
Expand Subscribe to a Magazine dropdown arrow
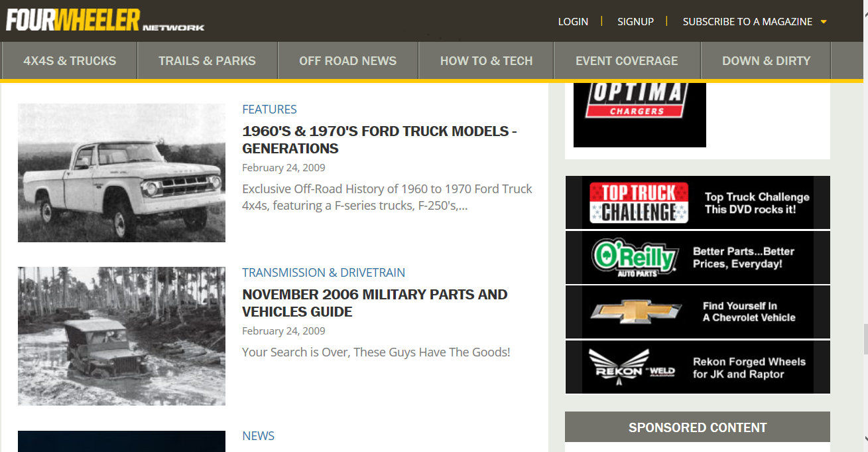(824, 22)
